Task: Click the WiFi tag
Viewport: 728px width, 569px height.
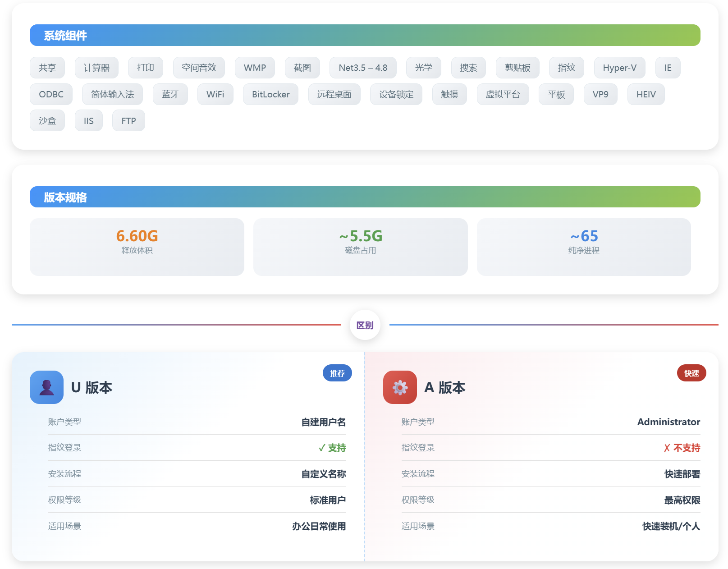Action: [215, 94]
